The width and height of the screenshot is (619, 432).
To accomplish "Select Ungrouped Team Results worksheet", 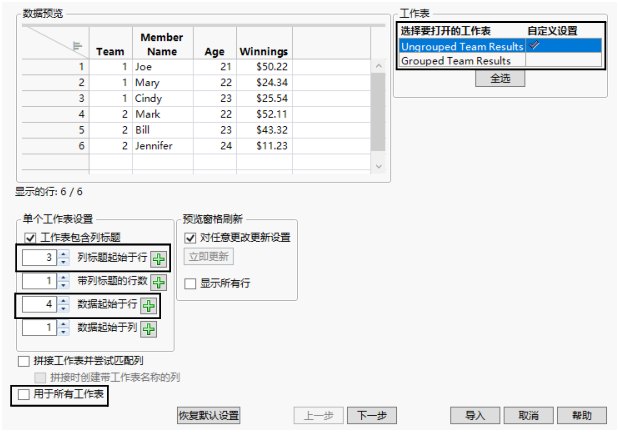I will click(x=462, y=46).
